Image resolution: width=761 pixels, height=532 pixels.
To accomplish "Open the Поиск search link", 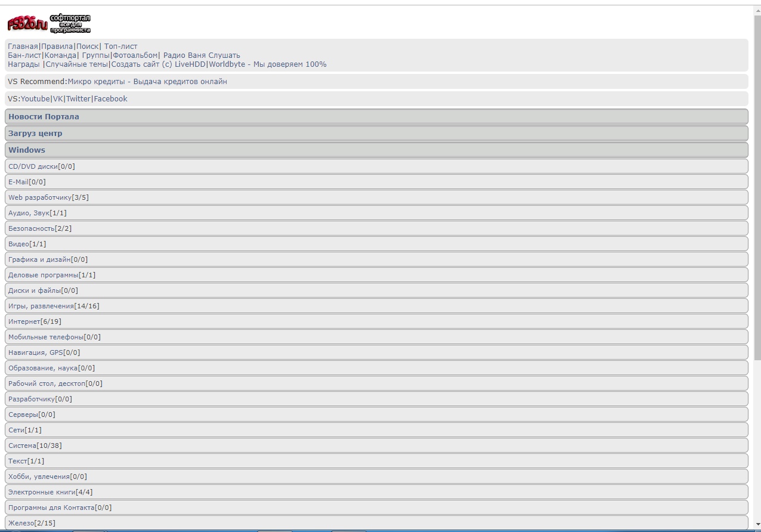I will tap(87, 47).
